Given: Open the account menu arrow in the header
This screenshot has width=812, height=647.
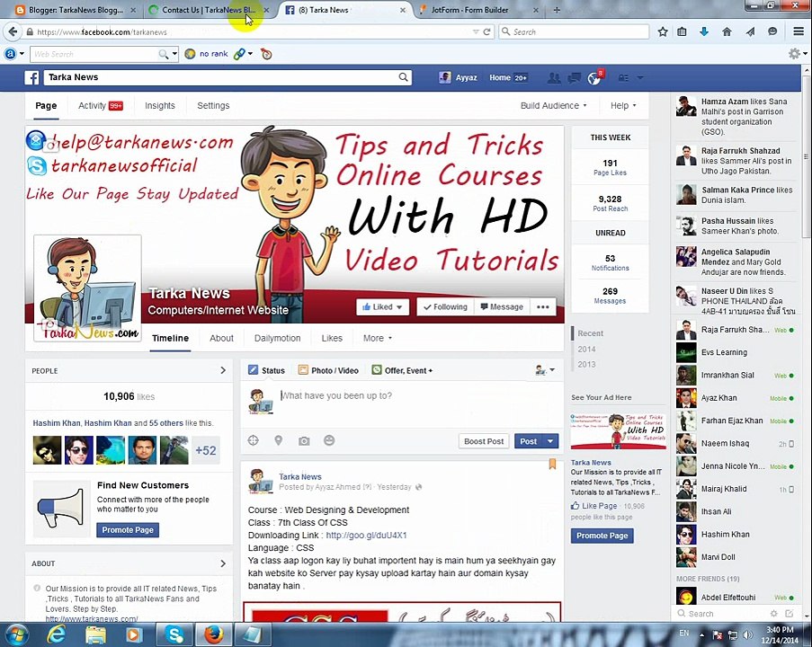Looking at the screenshot, I should pyautogui.click(x=640, y=77).
